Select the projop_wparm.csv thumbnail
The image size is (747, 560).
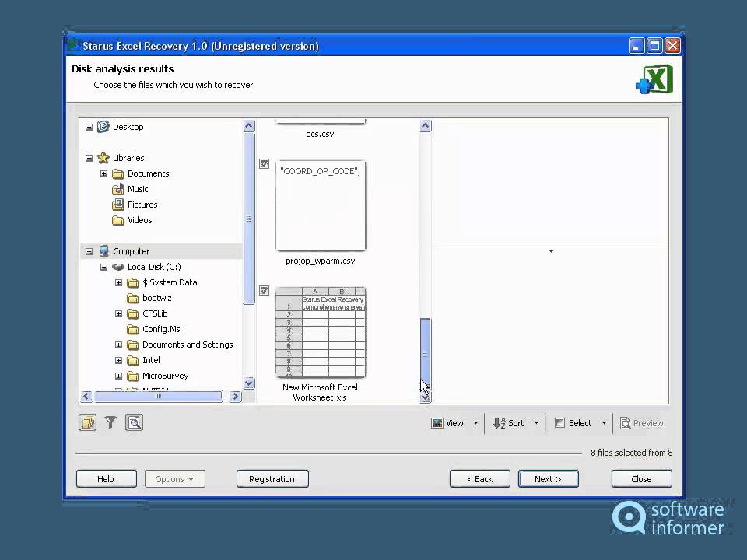(321, 205)
